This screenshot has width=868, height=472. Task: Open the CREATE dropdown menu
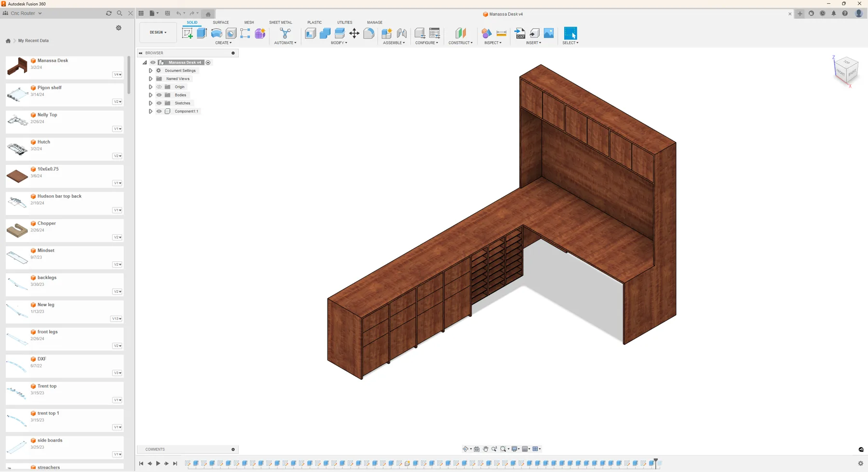click(x=223, y=43)
